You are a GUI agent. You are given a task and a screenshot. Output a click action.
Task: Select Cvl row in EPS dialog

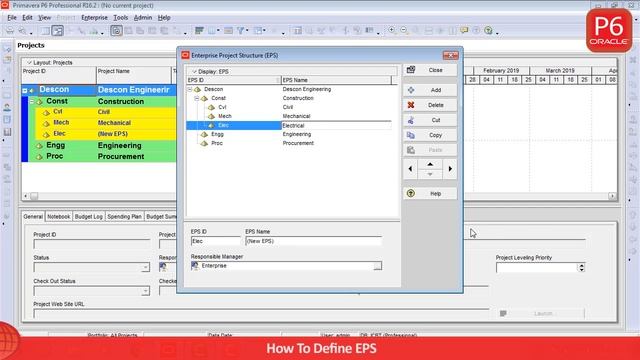(x=289, y=107)
